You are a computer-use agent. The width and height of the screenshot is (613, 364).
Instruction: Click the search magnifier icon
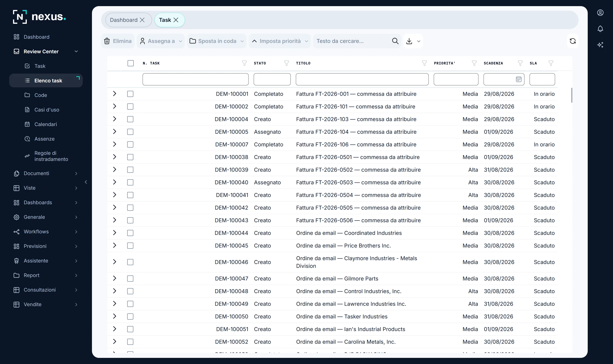(395, 41)
